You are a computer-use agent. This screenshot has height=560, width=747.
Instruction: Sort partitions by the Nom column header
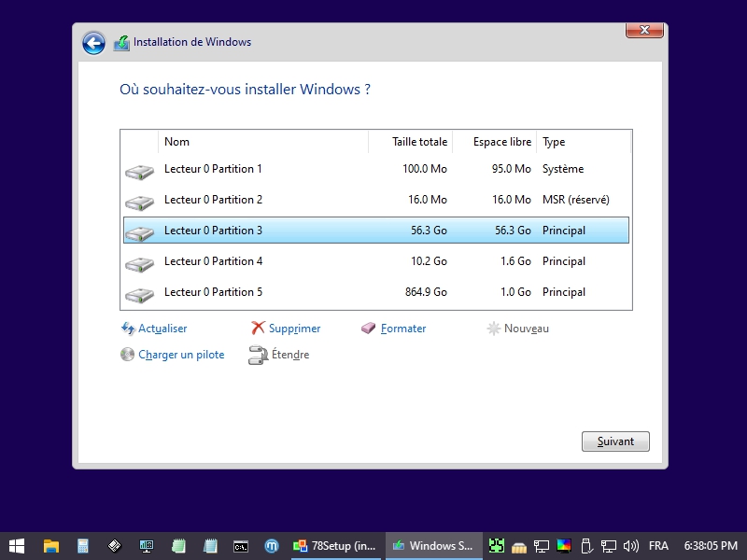261,142
